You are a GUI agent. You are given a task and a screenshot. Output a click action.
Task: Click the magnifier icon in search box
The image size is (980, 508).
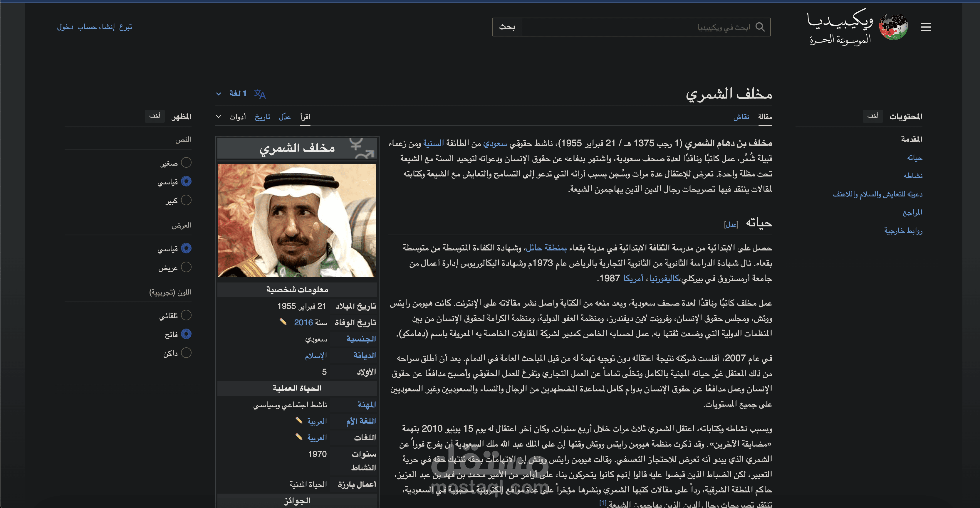[x=760, y=27]
